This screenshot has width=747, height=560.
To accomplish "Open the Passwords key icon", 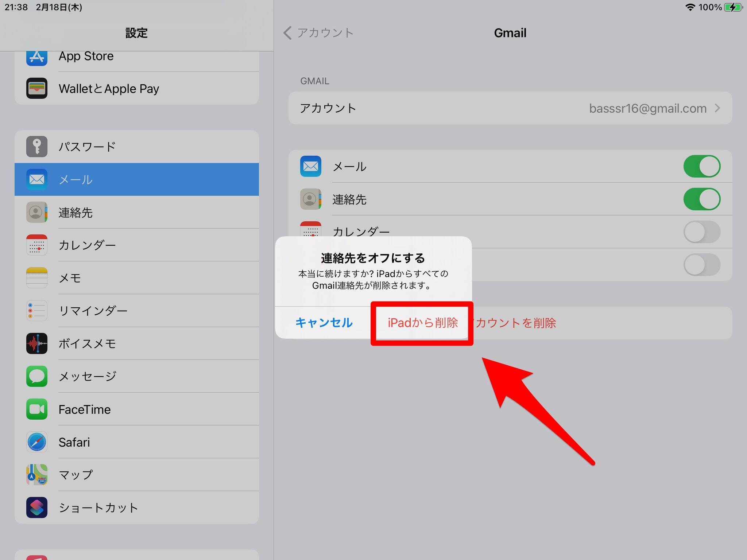I will point(37,147).
